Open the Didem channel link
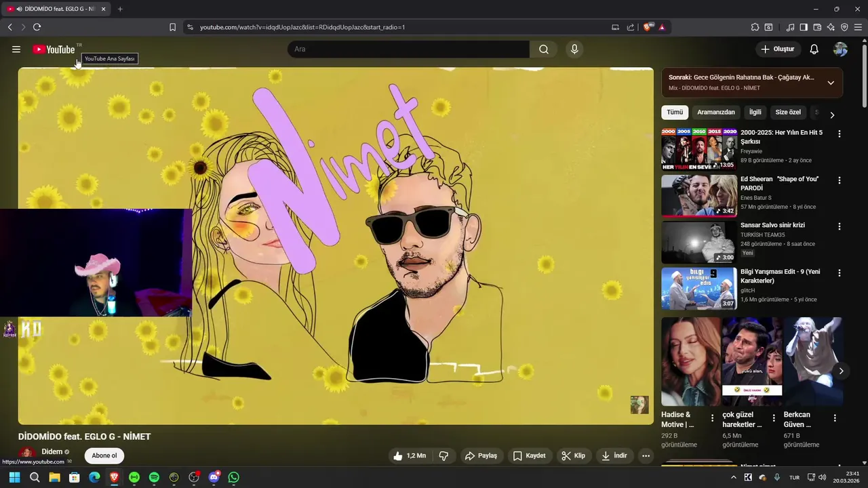This screenshot has width=868, height=488. [52, 451]
